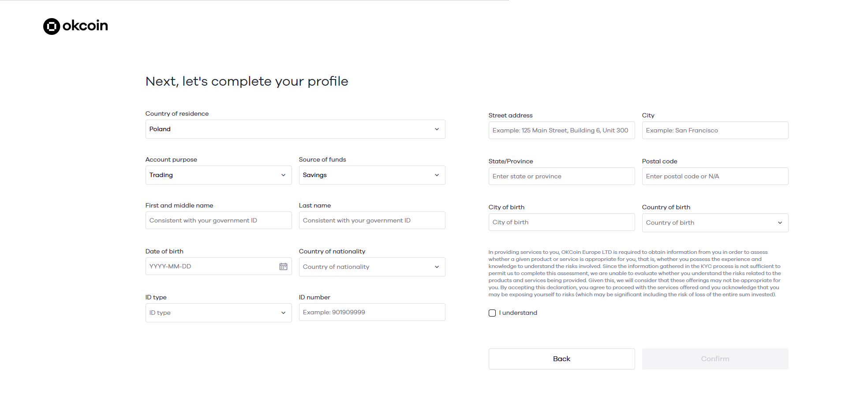This screenshot has width=868, height=400.
Task: Focus the ID number field
Action: [x=372, y=313]
